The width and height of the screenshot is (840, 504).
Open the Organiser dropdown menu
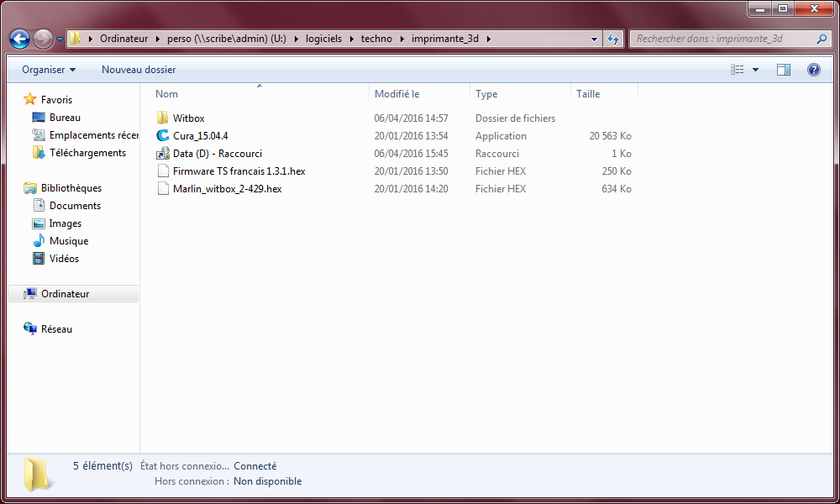(49, 70)
